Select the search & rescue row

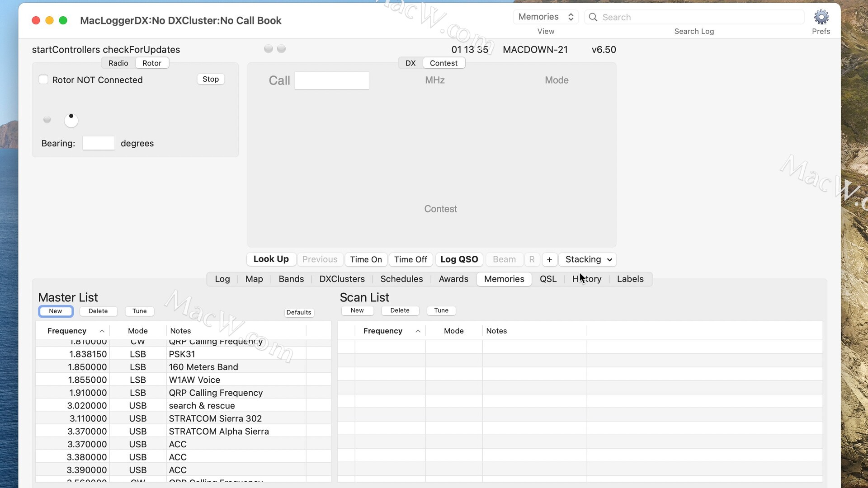tap(183, 405)
